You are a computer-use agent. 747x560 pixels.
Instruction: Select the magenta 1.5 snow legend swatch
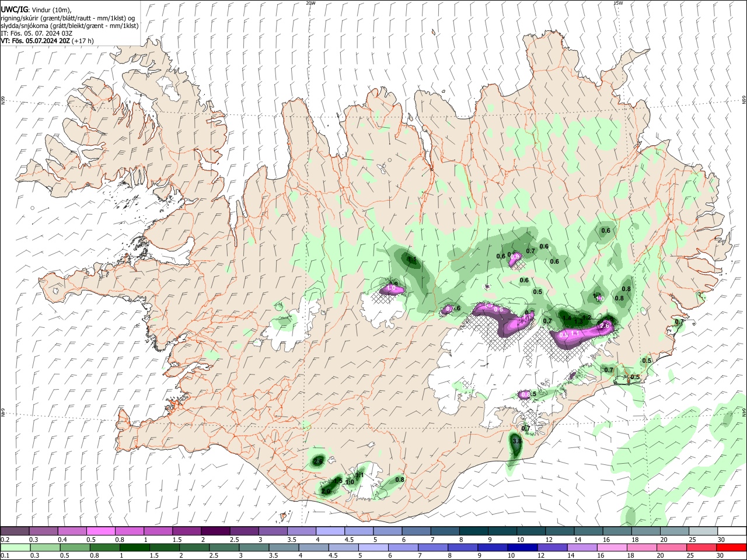pyautogui.click(x=187, y=531)
